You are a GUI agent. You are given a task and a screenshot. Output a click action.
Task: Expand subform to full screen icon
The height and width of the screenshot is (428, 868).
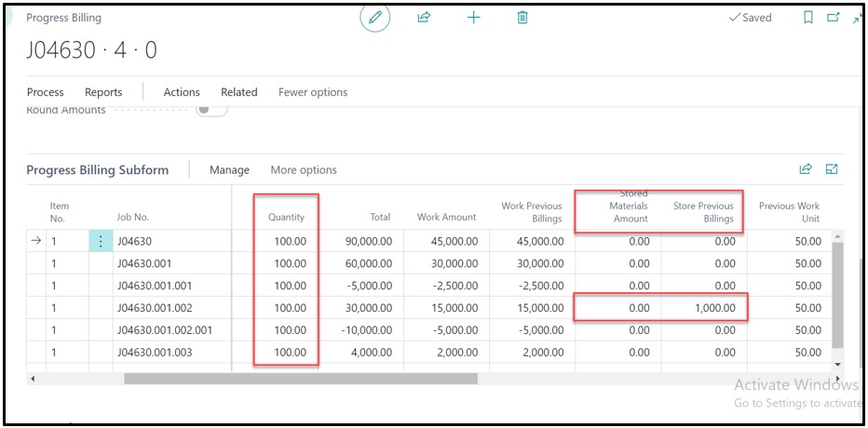[x=832, y=169]
